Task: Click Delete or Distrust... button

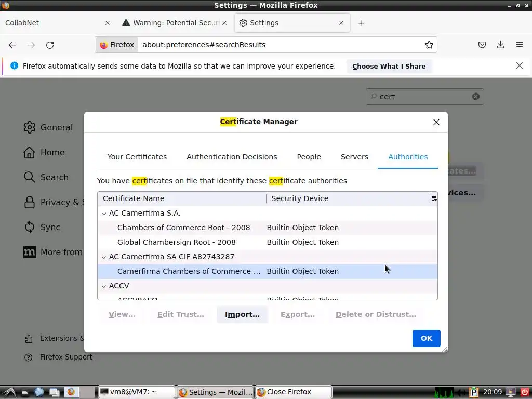Action: point(376,314)
